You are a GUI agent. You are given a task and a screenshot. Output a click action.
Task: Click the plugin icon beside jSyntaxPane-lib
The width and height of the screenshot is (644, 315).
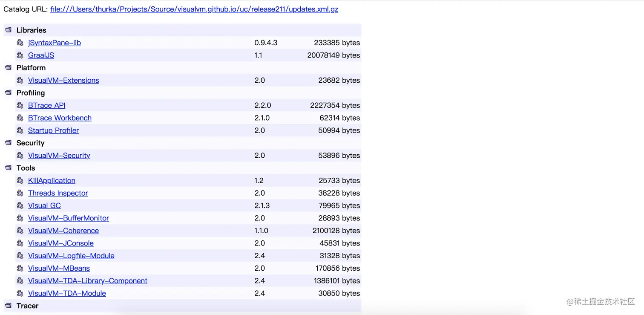tap(20, 43)
